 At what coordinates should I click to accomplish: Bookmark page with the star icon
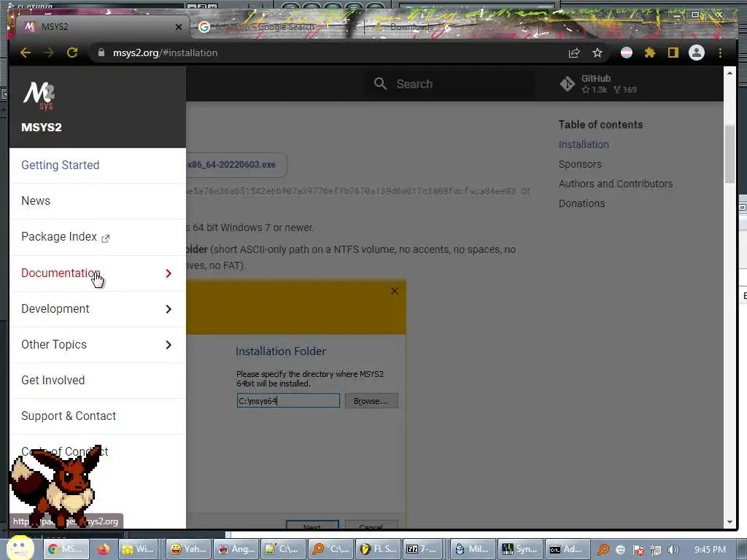(x=597, y=52)
